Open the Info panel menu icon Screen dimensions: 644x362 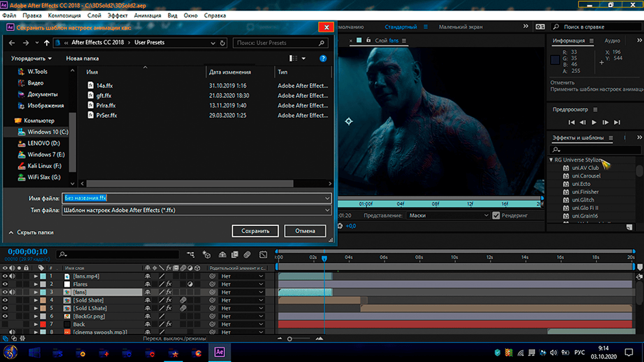[x=592, y=41]
